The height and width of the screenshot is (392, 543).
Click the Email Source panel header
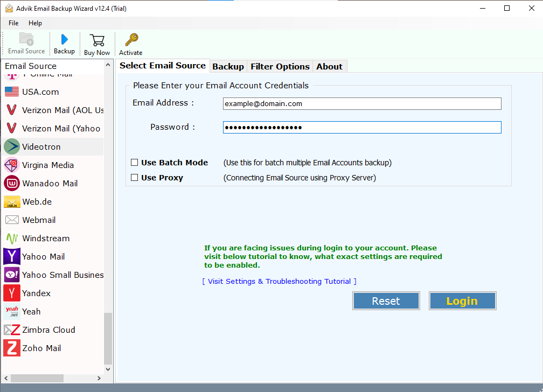(31, 66)
